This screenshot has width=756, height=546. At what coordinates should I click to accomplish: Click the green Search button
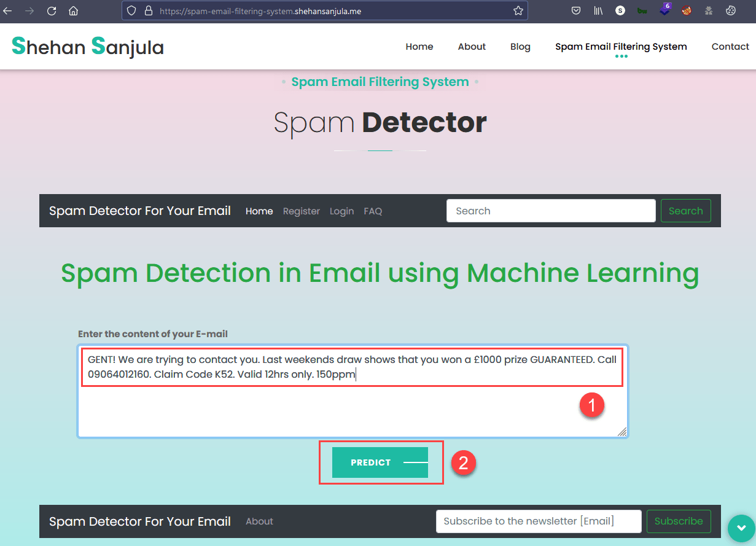point(685,211)
